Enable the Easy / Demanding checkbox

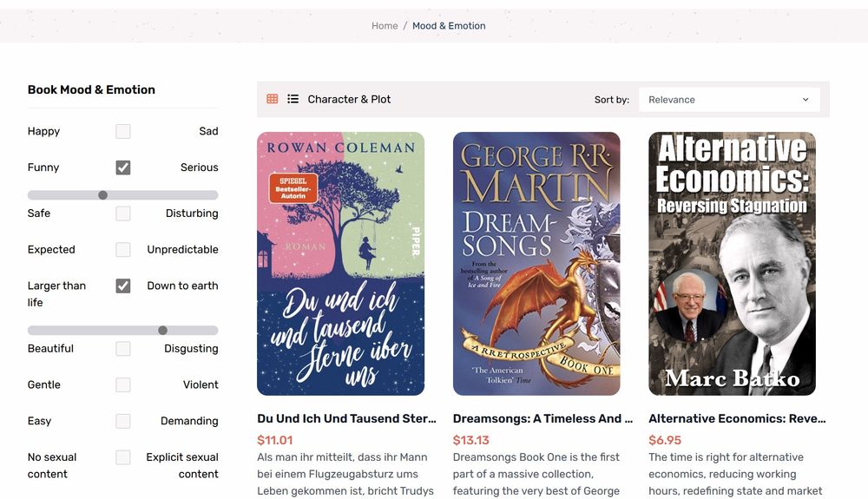pos(123,421)
